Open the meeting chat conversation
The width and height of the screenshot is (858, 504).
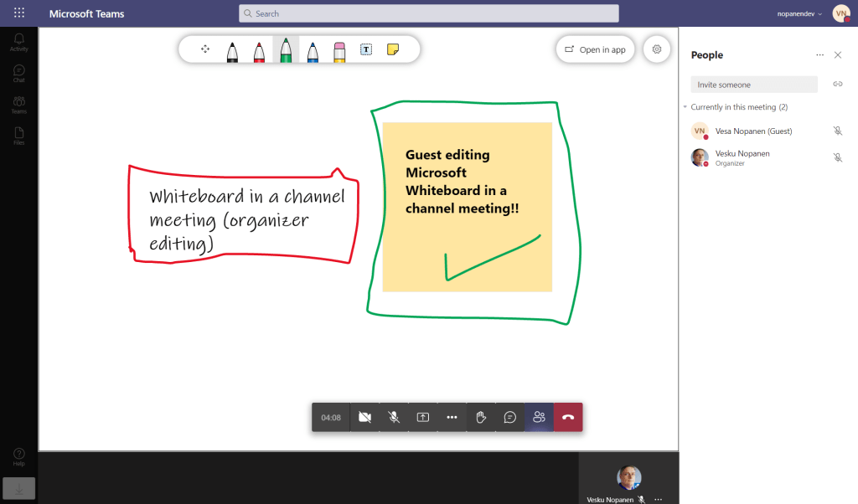pyautogui.click(x=510, y=417)
